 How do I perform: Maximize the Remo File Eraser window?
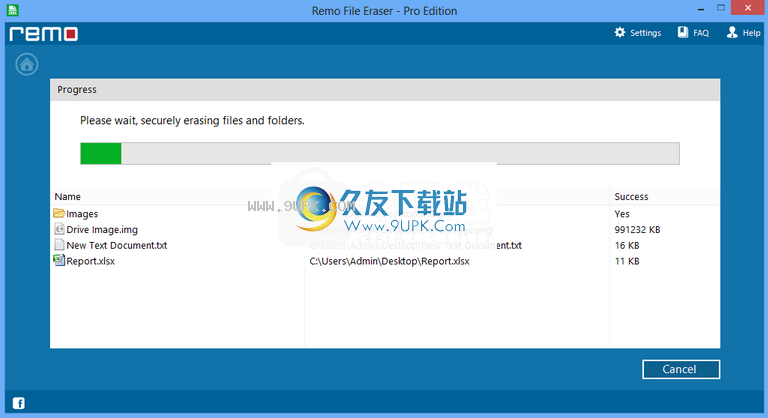click(721, 8)
